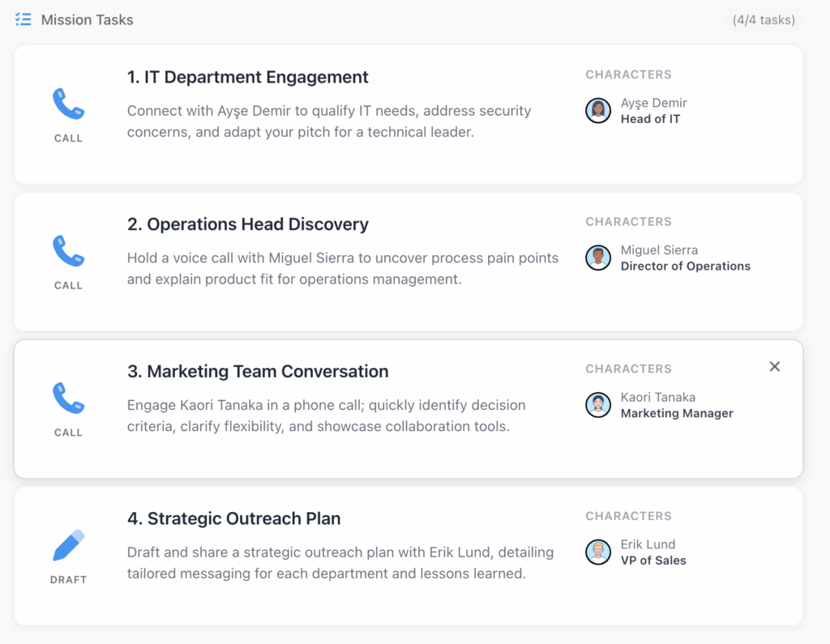Click the phone icon for Operations Head Discovery

tap(68, 251)
